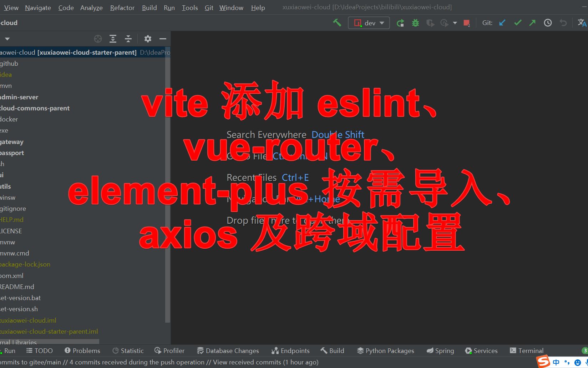Open the Profiler tool window
Image resolution: width=588 pixels, height=368 pixels.
(169, 351)
